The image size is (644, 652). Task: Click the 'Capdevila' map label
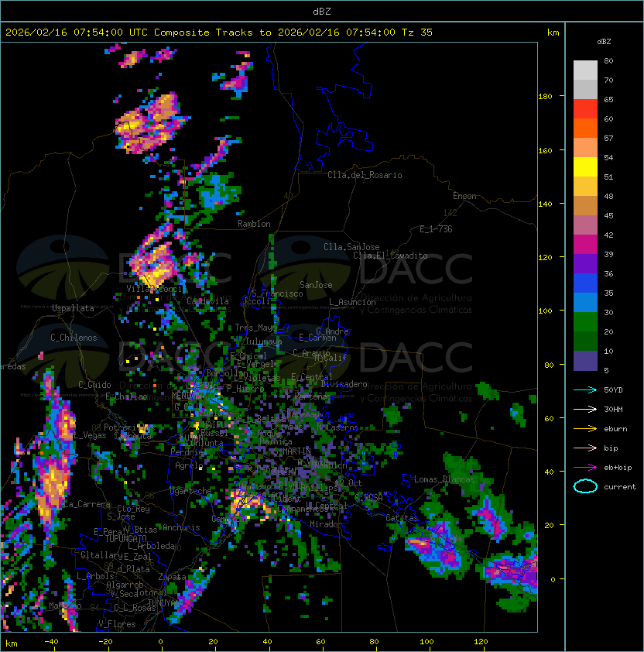click(x=208, y=301)
